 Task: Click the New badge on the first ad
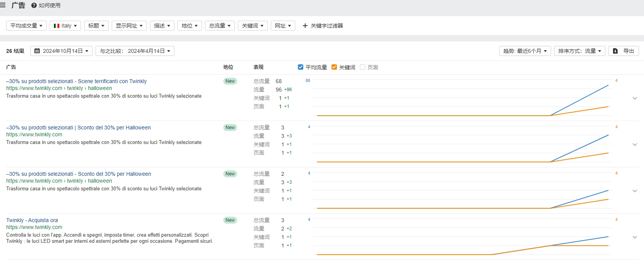(230, 81)
